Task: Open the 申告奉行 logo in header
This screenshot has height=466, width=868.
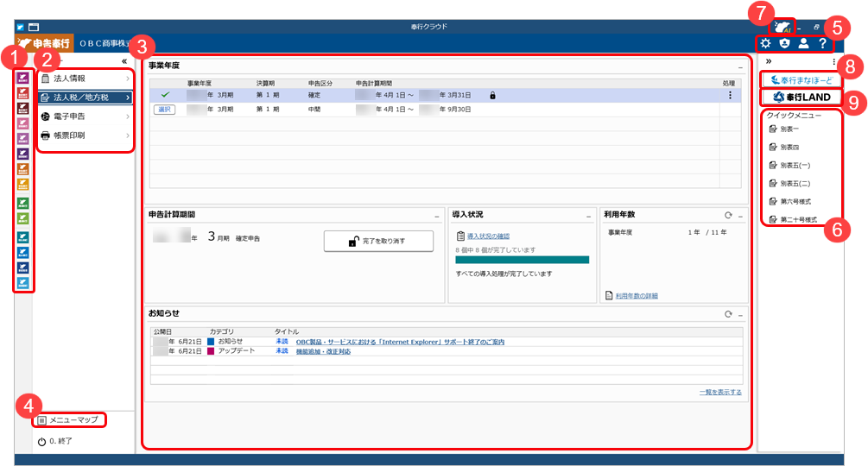Action: pos(43,43)
